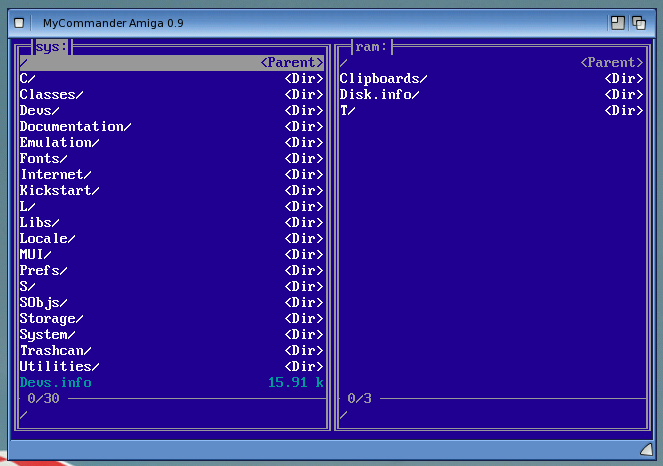The height and width of the screenshot is (466, 663).
Task: Click the window close gadget in title bar
Action: click(x=19, y=22)
